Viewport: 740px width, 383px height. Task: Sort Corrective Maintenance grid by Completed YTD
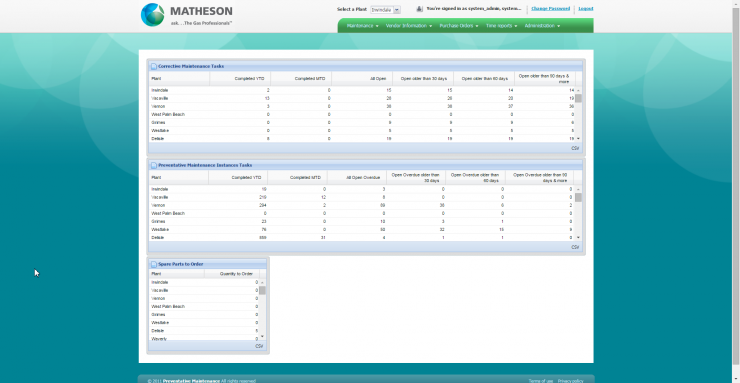pos(240,79)
